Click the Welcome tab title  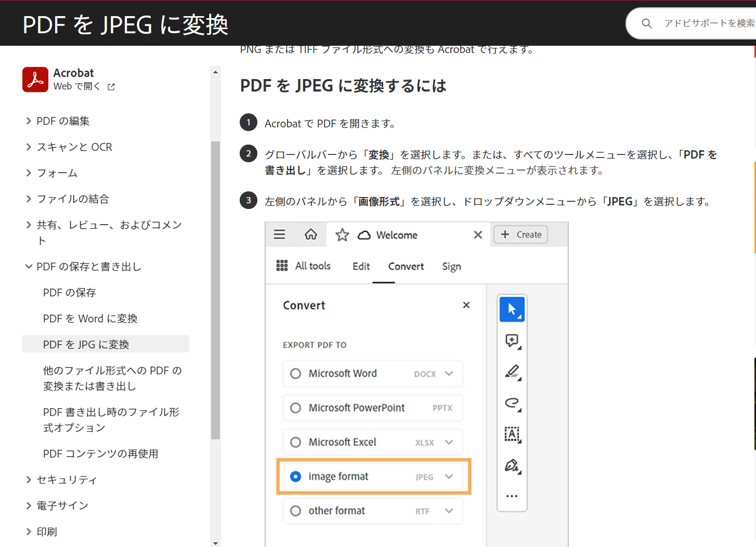point(397,235)
